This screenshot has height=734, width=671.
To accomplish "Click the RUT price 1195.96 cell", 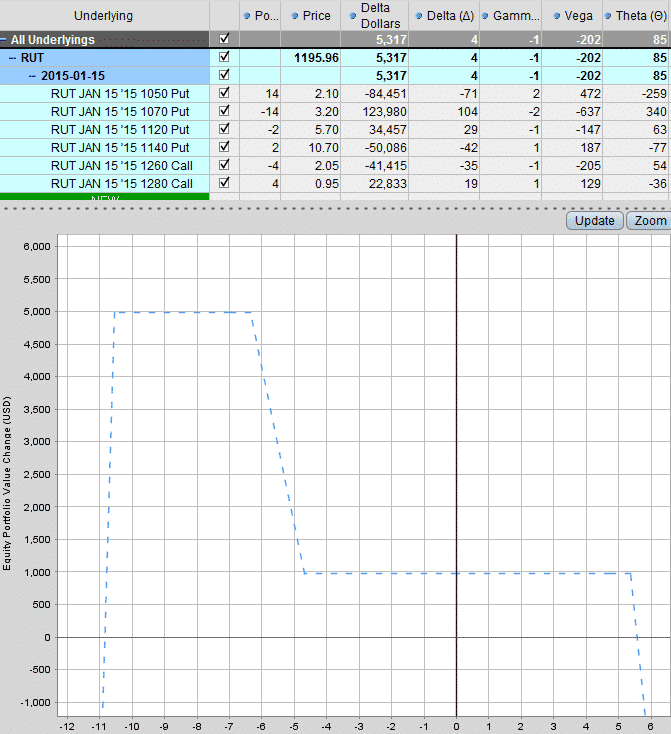I will point(310,58).
